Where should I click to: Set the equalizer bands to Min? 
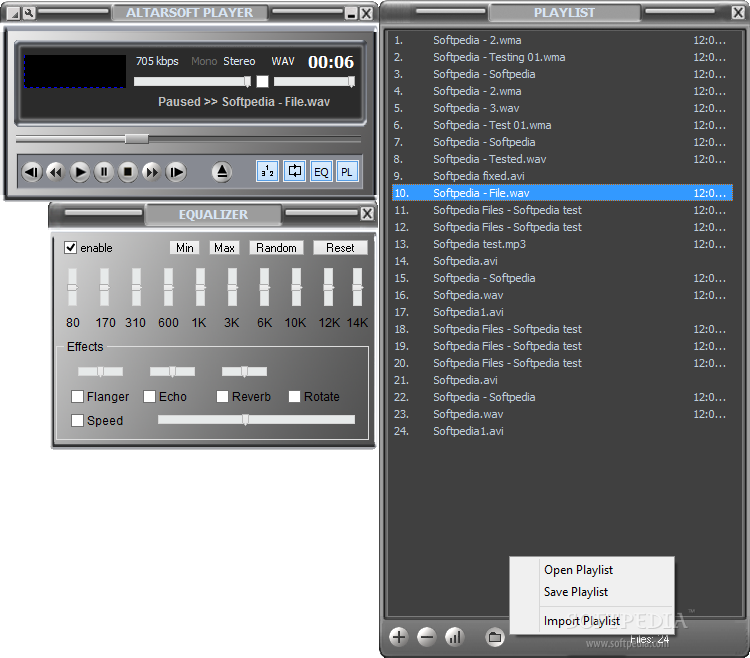click(x=185, y=248)
